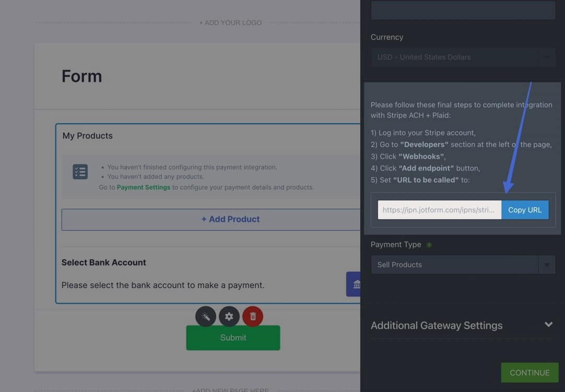Open the Payment Type dropdown
Image resolution: width=565 pixels, height=392 pixels.
463,265
